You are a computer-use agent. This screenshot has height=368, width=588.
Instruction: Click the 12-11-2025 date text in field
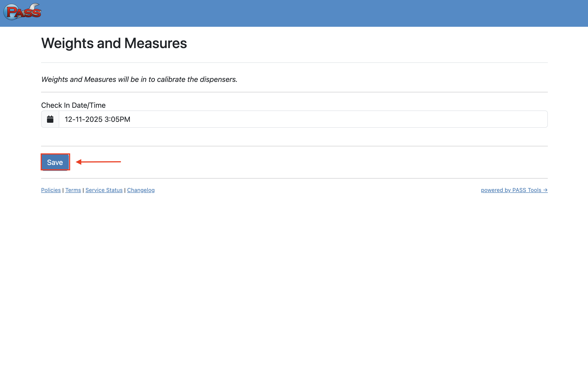pyautogui.click(x=83, y=119)
